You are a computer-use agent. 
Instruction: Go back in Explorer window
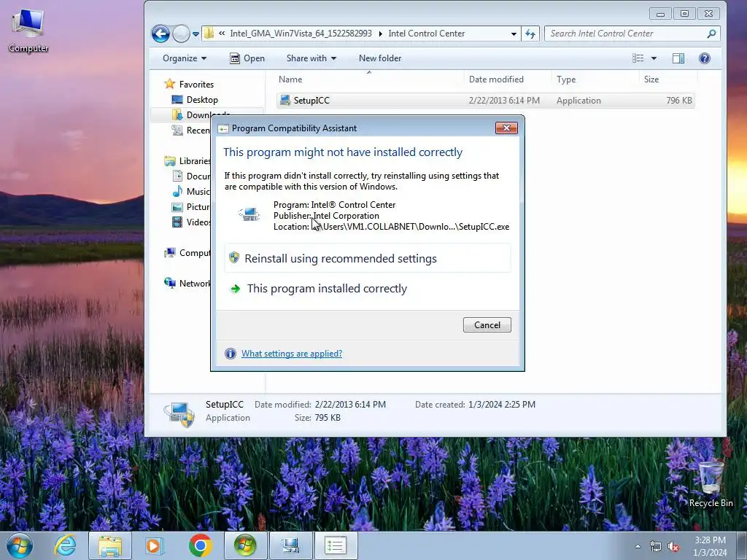pos(160,34)
